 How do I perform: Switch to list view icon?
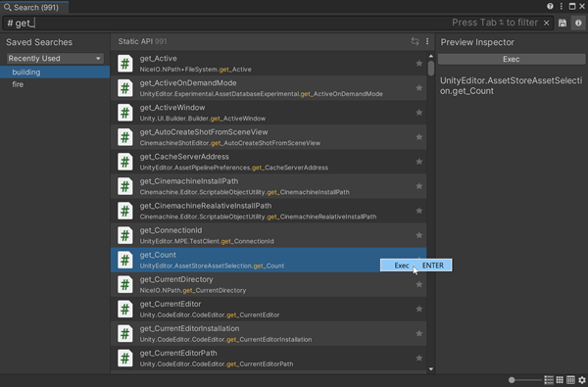tap(549, 380)
